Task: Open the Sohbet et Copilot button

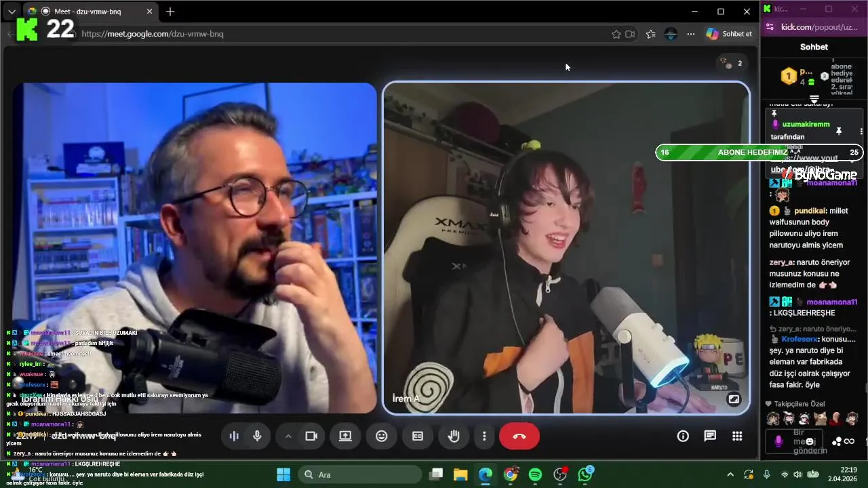Action: (x=730, y=34)
